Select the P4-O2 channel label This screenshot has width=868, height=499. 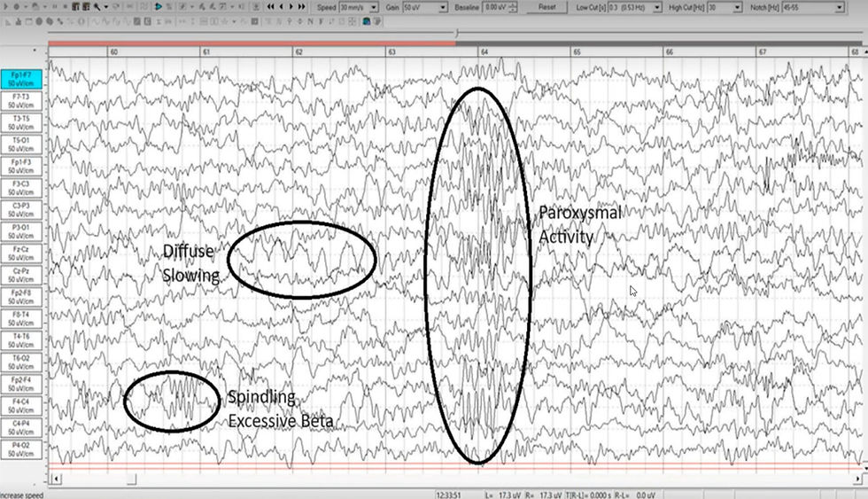(21, 449)
